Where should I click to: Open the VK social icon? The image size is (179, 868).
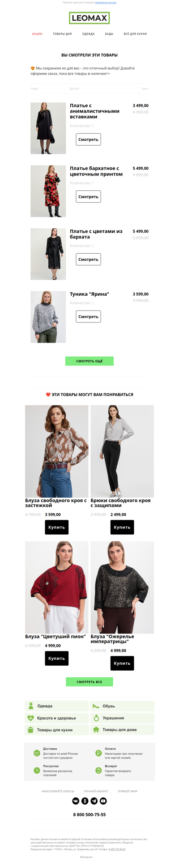point(76,801)
